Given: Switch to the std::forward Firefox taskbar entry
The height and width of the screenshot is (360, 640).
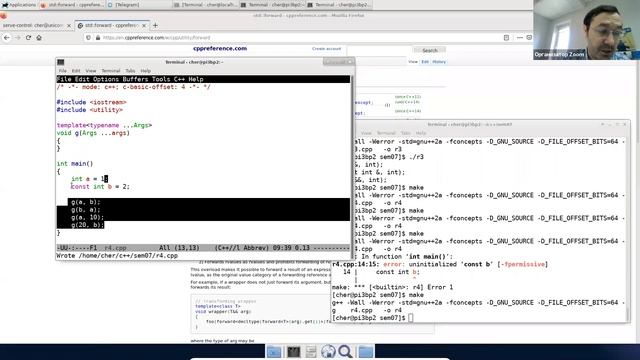Looking at the screenshot, I should 73,5.
